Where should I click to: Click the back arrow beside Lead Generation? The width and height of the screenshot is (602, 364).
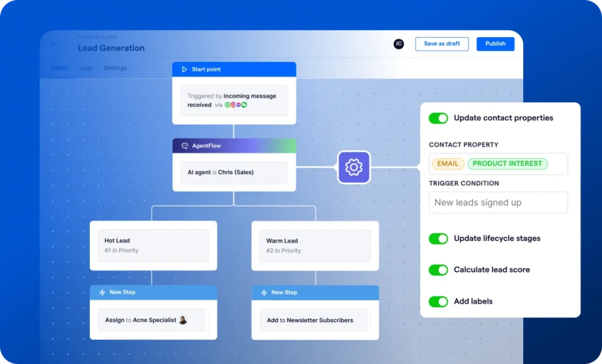pyautogui.click(x=55, y=44)
